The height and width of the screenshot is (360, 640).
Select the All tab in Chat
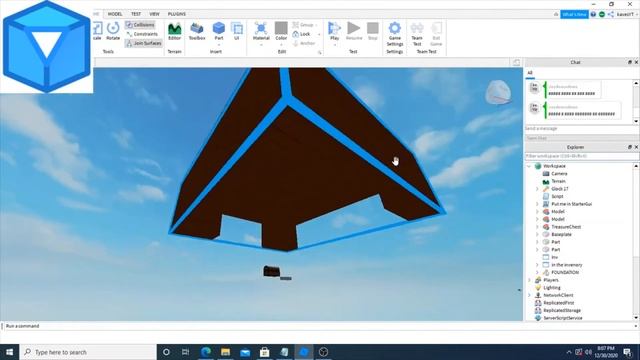pos(530,73)
